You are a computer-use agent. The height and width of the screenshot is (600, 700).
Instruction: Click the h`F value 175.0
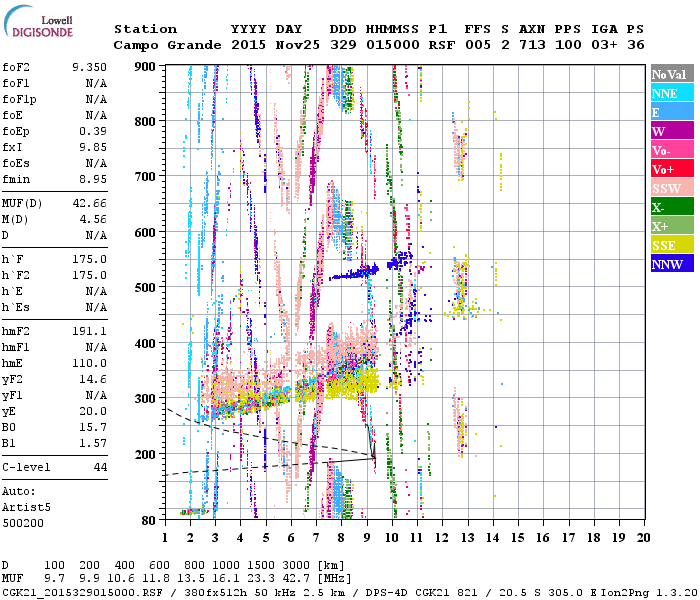pos(89,259)
